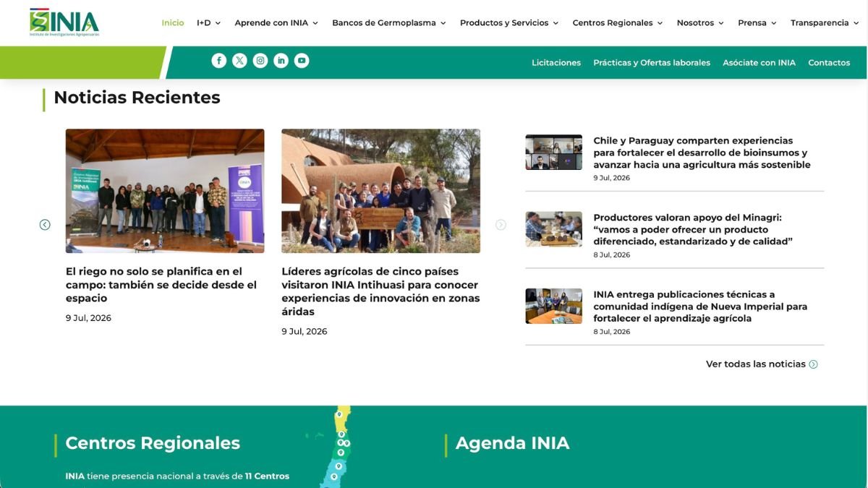Open INIA's Facebook page icon

coord(219,61)
